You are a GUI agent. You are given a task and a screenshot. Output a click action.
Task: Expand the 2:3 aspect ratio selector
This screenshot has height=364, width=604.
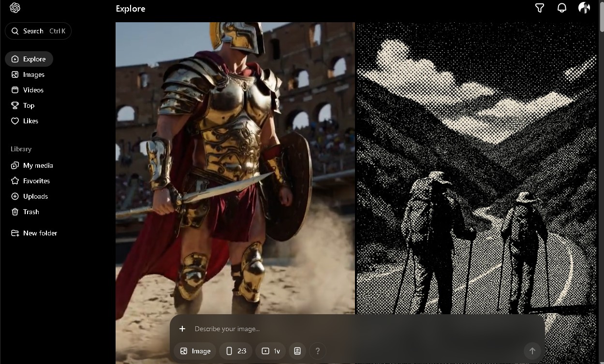(236, 351)
